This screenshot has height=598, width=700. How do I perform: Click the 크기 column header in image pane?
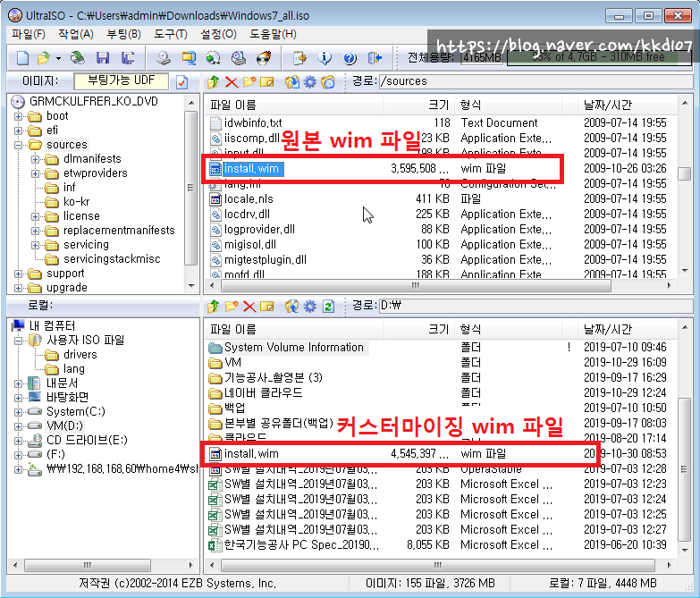[418, 105]
